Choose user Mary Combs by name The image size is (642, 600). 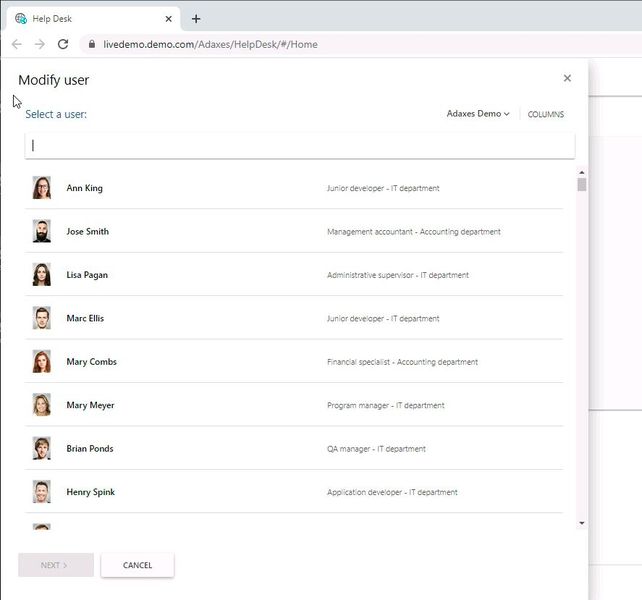coord(91,362)
